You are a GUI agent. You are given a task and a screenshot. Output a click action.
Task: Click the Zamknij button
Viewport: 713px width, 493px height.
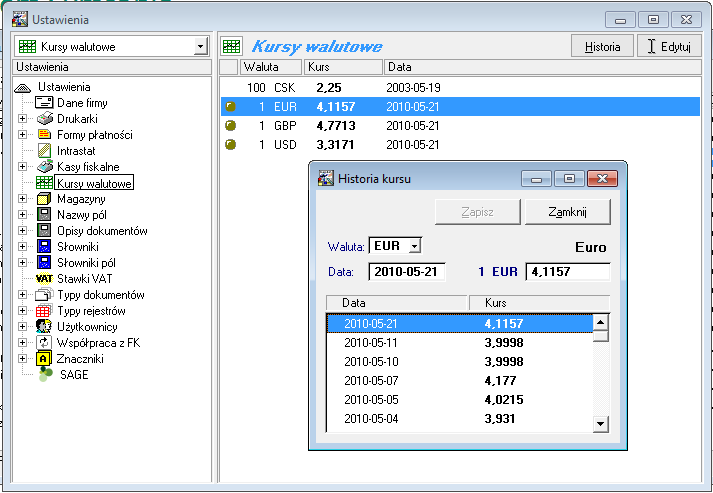click(567, 212)
